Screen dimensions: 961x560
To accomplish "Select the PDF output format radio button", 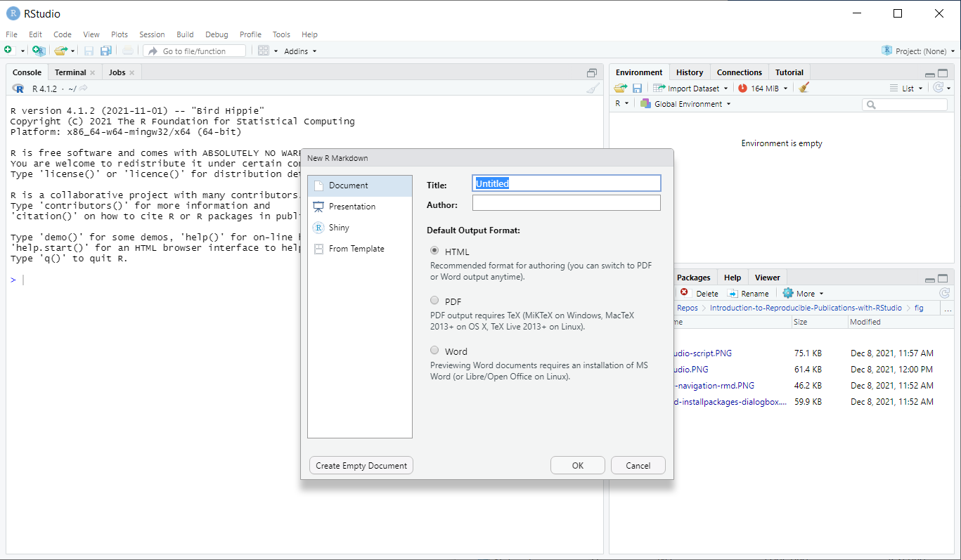I will point(434,301).
